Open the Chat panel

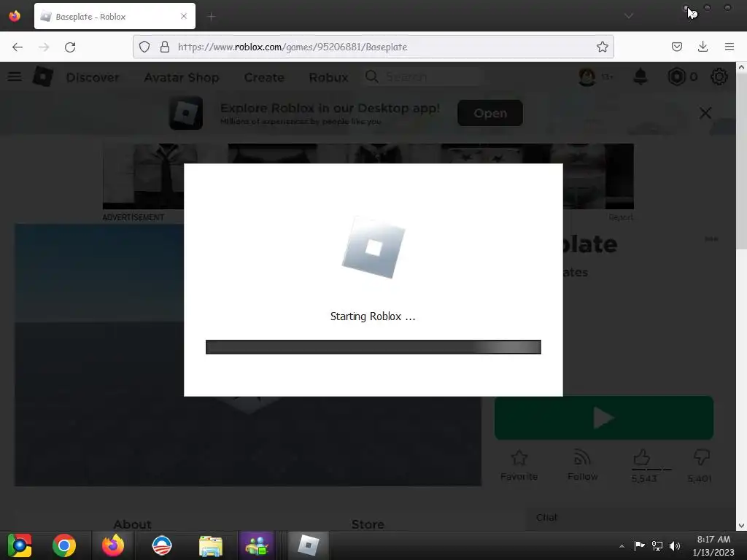(546, 517)
